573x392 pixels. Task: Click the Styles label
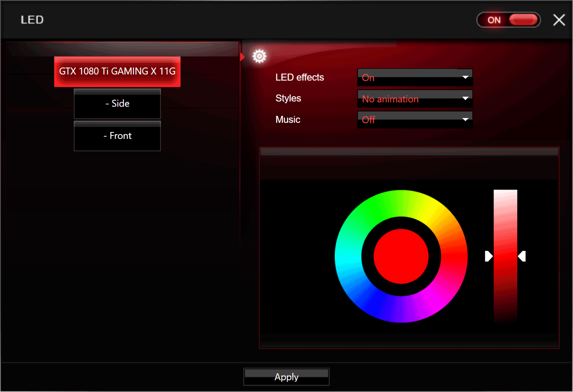click(288, 98)
